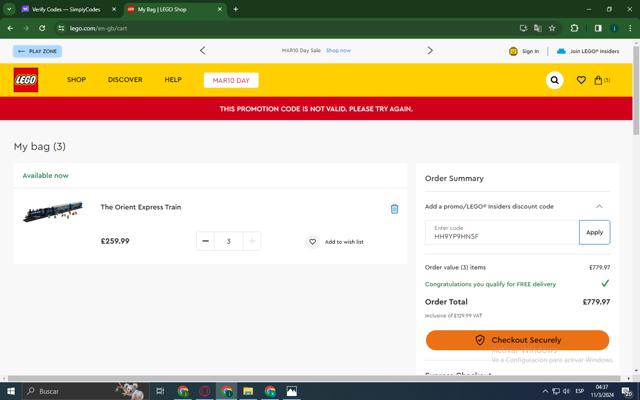
Task: Click the translate page icon in address bar
Action: click(538, 28)
